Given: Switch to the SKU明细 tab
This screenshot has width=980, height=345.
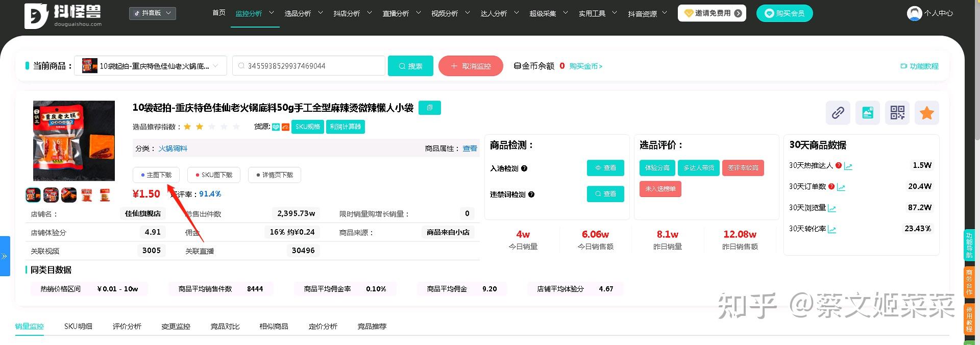Looking at the screenshot, I should tap(78, 327).
